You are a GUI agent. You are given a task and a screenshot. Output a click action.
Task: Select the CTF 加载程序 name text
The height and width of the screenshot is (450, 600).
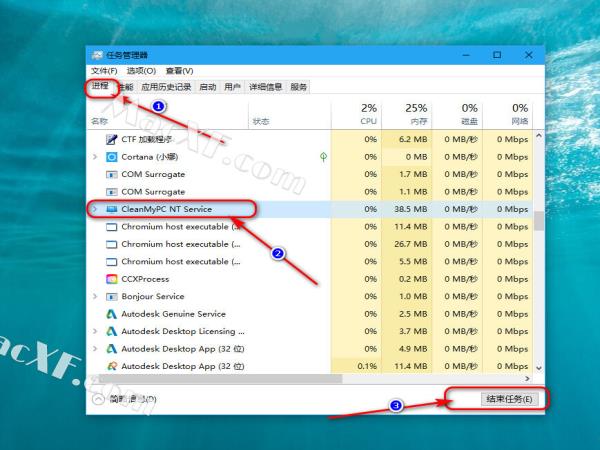tap(147, 139)
